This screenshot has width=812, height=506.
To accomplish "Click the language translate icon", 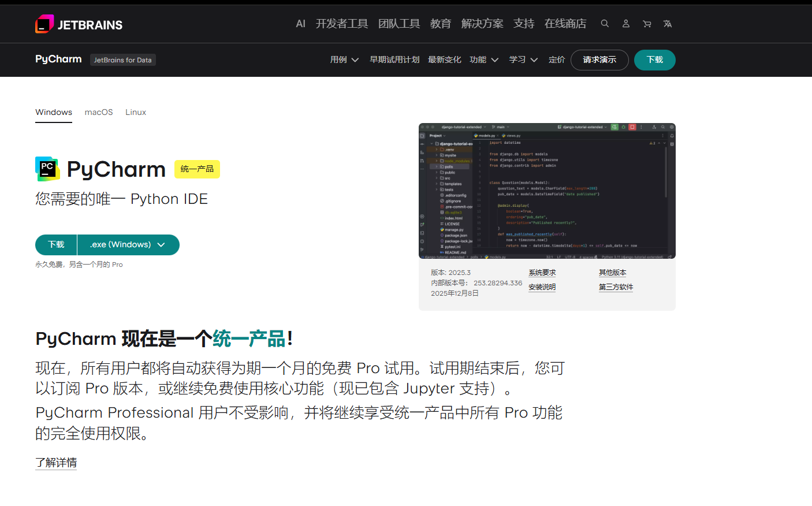I will 668,24.
